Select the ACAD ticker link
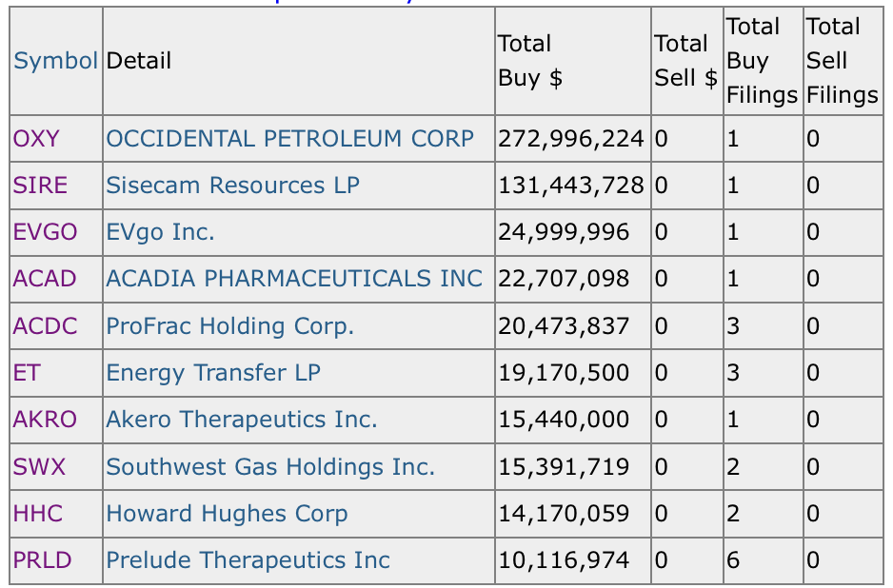This screenshot has width=893, height=588. [x=44, y=279]
